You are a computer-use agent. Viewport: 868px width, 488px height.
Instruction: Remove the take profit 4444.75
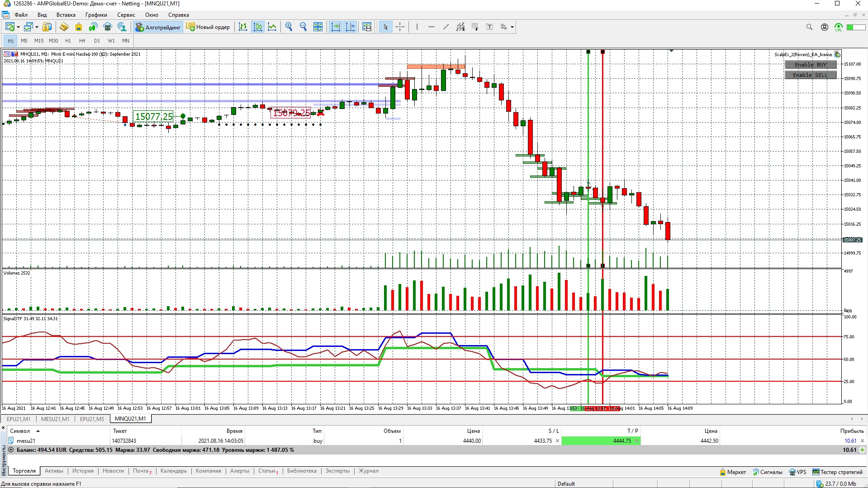636,441
